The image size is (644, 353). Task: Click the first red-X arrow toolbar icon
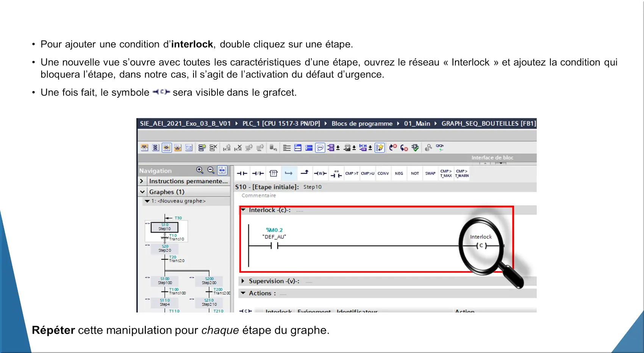pyautogui.click(x=393, y=147)
